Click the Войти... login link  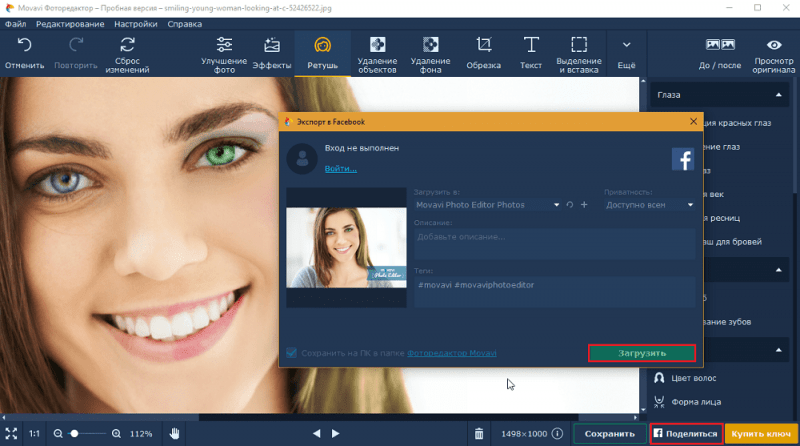(x=340, y=169)
